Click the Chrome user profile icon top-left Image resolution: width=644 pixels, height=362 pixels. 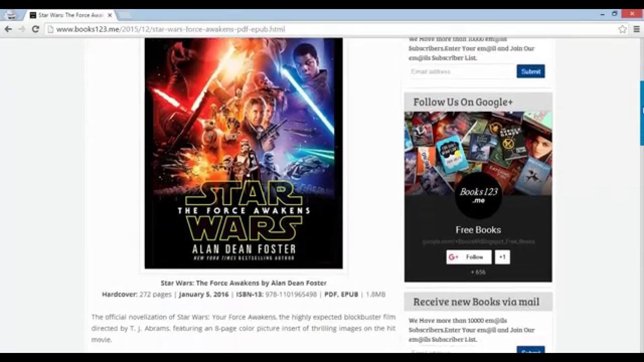11,15
